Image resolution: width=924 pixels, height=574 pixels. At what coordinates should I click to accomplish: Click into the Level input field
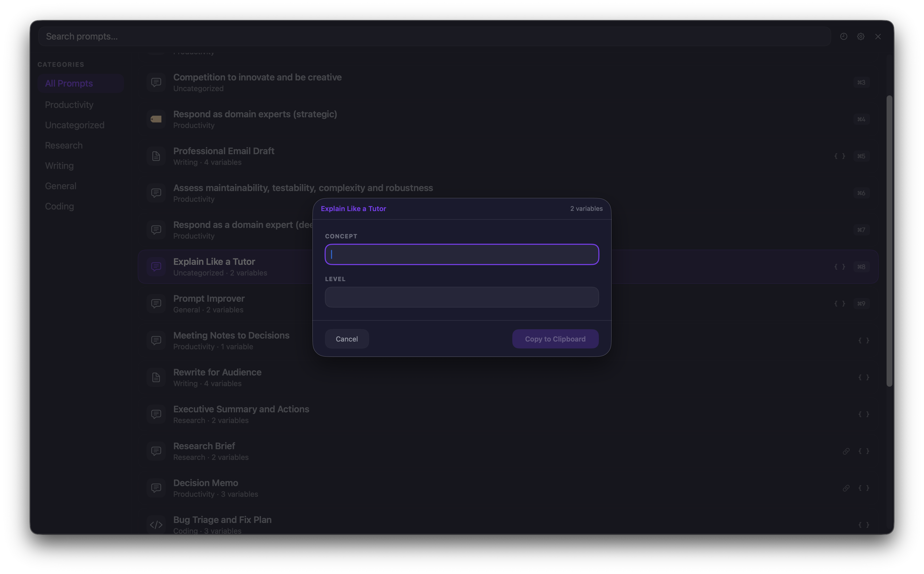[x=461, y=297]
